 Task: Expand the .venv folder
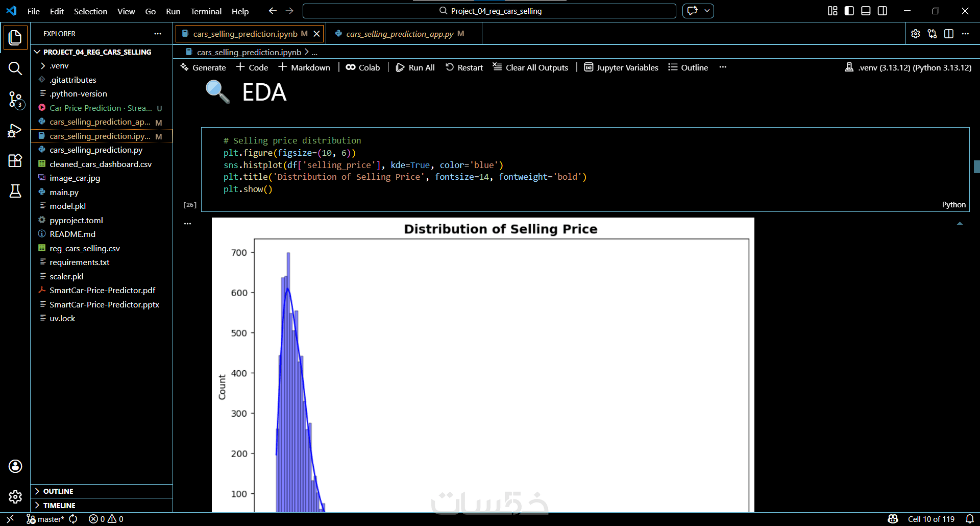(x=59, y=66)
